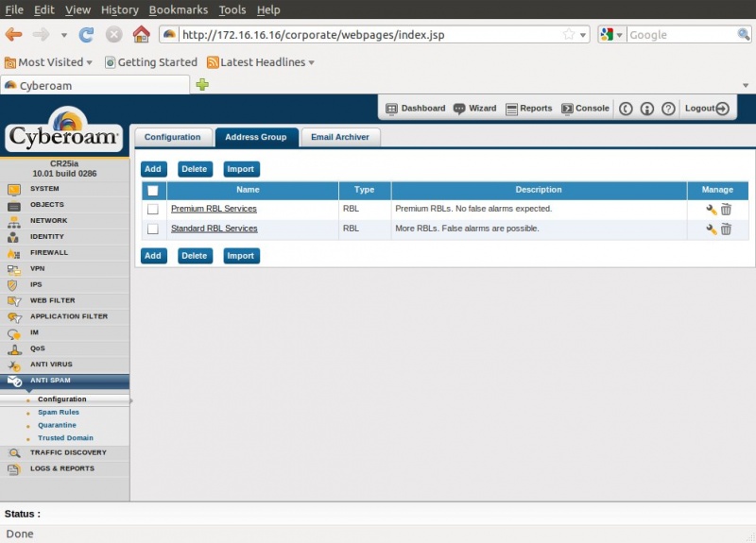Open the Dashboard from the top toolbar

[415, 109]
